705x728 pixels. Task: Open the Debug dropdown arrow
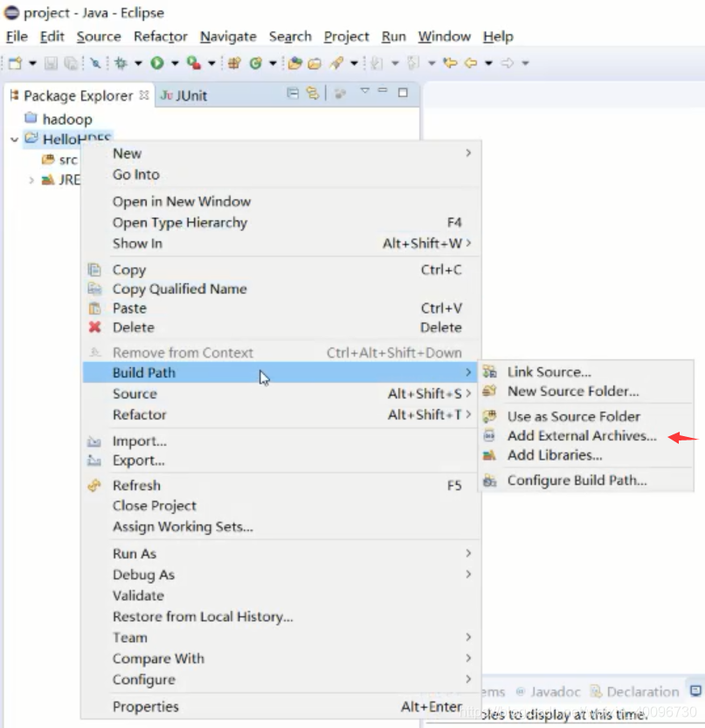138,63
